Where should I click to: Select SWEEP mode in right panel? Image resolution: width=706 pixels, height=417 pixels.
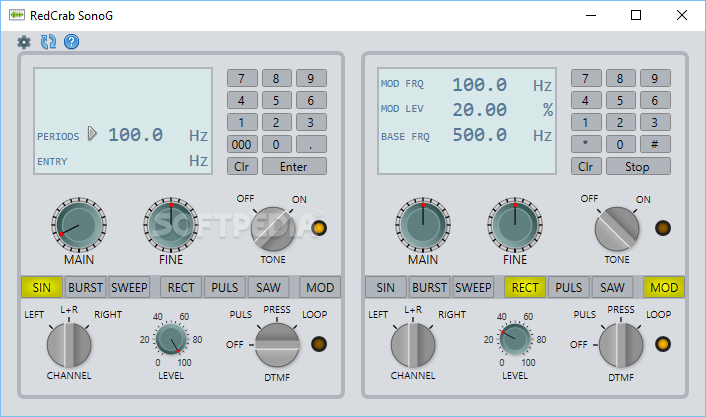coord(473,287)
